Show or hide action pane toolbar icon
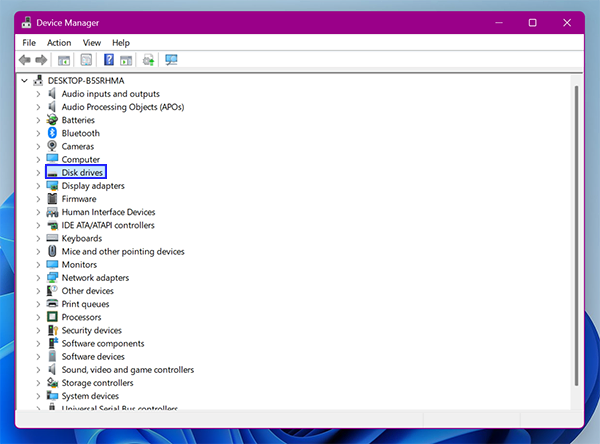 pos(126,60)
